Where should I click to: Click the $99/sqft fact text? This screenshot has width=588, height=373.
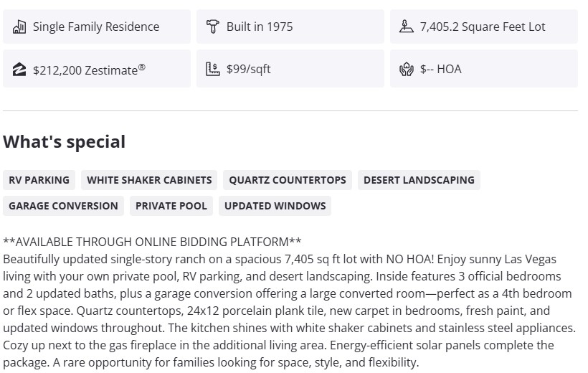pyautogui.click(x=249, y=70)
